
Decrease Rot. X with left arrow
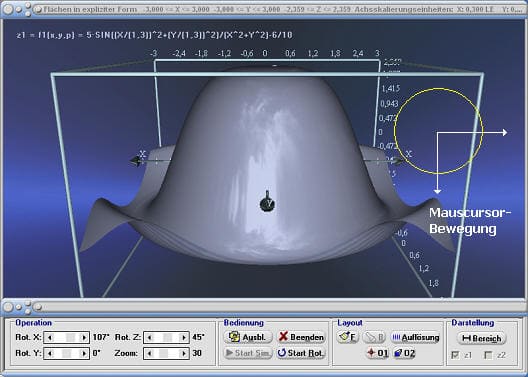coord(50,337)
